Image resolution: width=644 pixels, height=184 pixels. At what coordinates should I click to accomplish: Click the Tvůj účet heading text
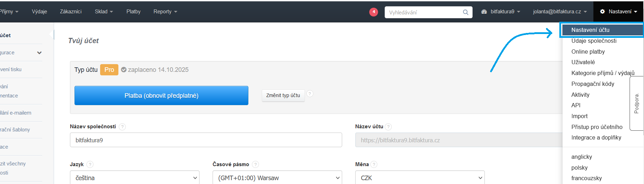(x=83, y=41)
